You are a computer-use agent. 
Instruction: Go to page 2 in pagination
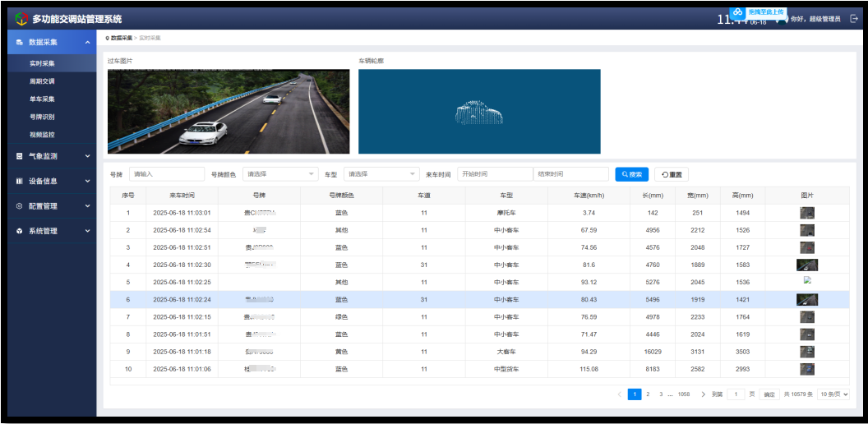(648, 394)
